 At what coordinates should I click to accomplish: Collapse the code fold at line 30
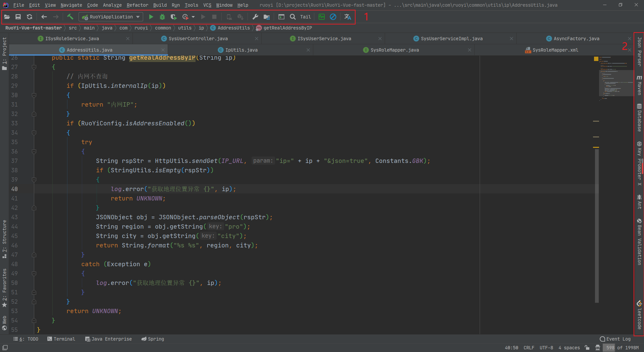tap(34, 95)
